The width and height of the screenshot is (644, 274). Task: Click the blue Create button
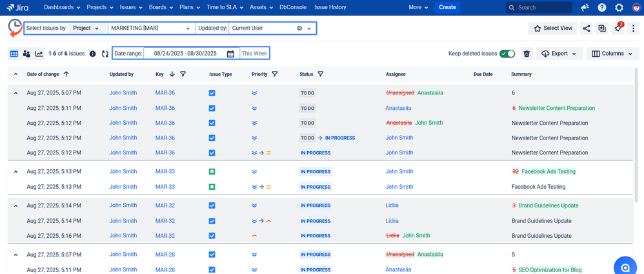(447, 8)
